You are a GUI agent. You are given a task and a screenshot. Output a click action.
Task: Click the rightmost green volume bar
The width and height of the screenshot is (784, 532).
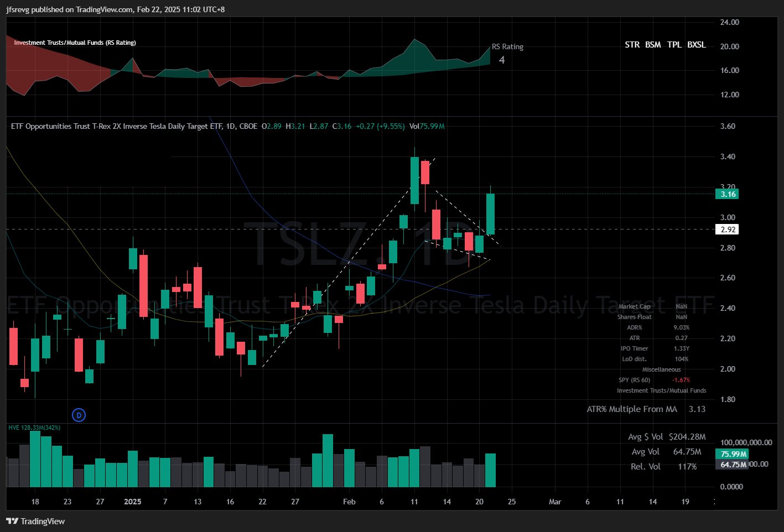tap(490, 470)
